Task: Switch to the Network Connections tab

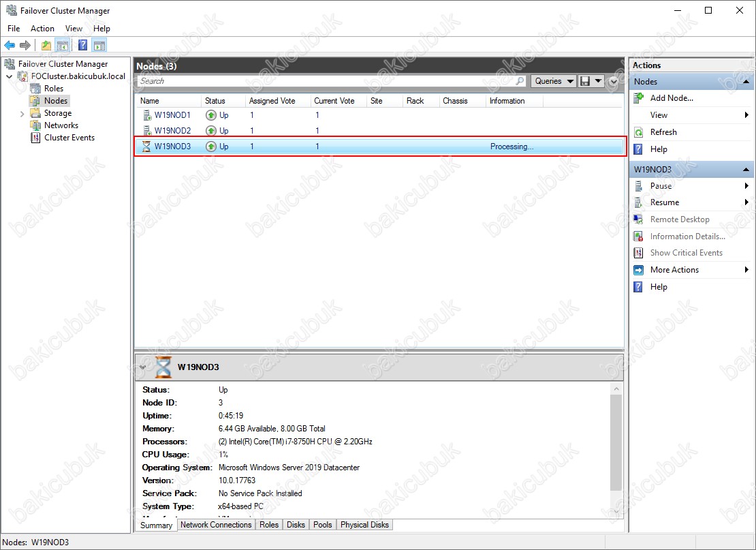Action: point(216,524)
